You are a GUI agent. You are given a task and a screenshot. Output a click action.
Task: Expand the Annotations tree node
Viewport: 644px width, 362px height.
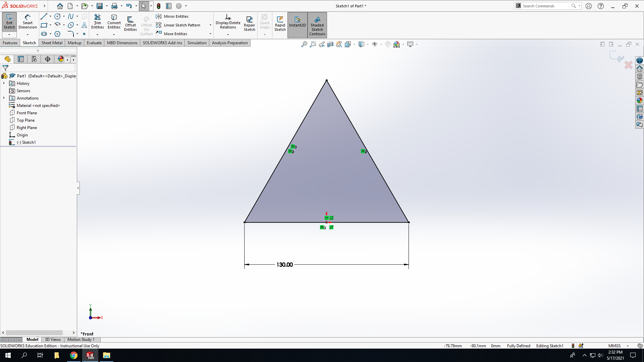coord(4,98)
